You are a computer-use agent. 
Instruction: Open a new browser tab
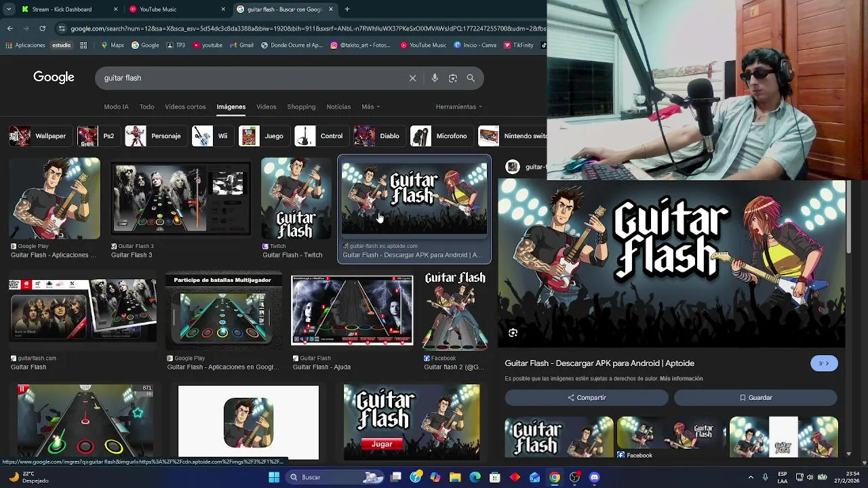click(347, 9)
